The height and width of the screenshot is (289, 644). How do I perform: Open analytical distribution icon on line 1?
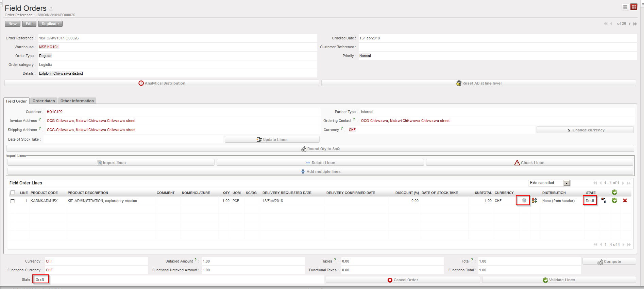pyautogui.click(x=534, y=201)
